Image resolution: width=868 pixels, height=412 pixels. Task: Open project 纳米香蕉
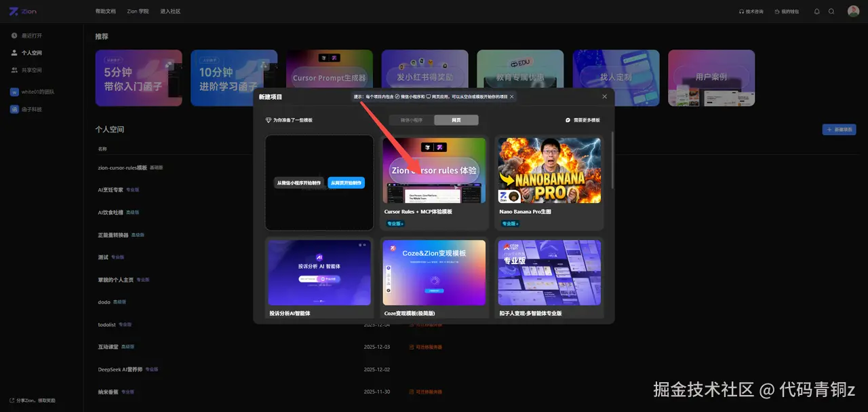(x=108, y=392)
